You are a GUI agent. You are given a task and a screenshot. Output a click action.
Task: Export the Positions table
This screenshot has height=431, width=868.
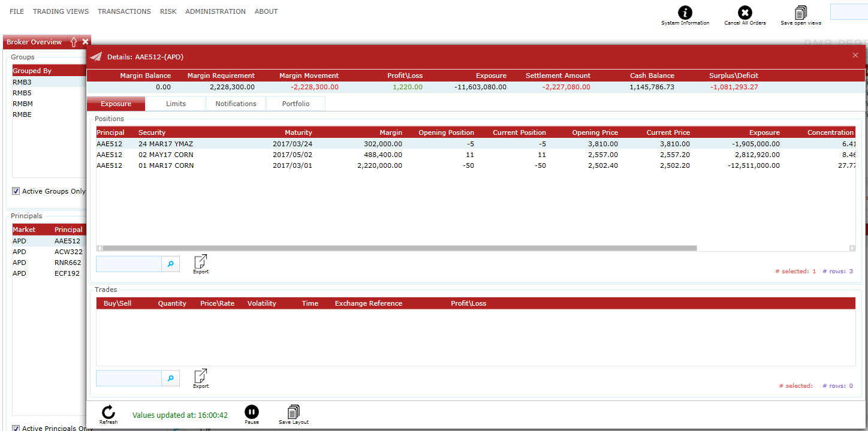click(201, 262)
